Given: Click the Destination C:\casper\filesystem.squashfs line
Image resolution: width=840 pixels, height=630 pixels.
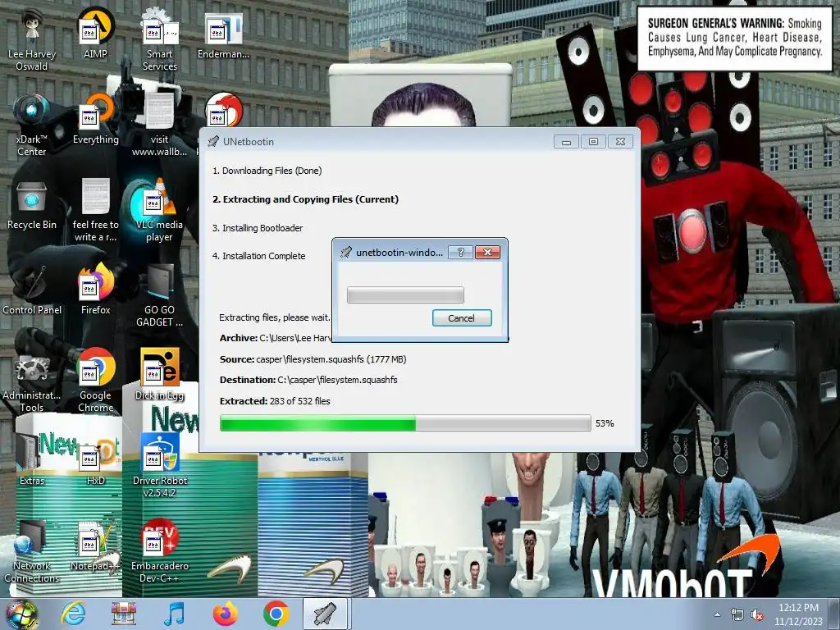Looking at the screenshot, I should point(308,380).
